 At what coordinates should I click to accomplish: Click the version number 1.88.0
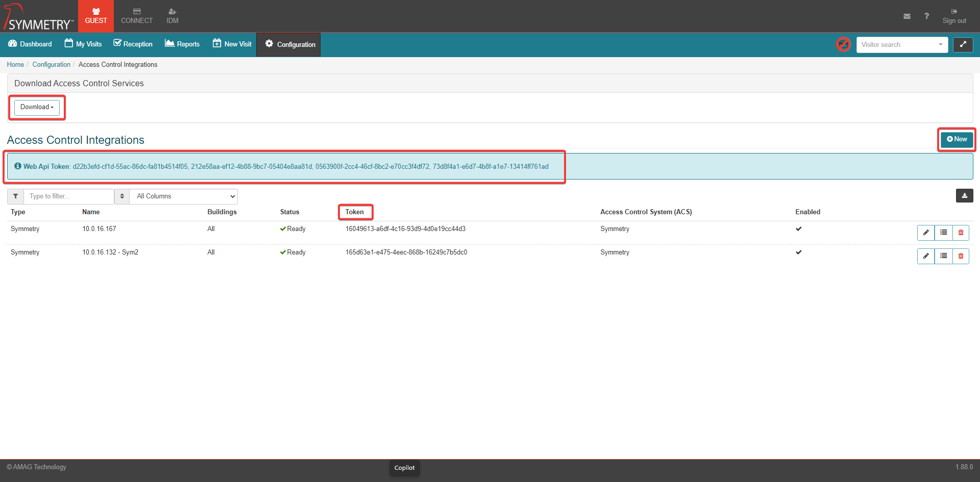tap(964, 467)
